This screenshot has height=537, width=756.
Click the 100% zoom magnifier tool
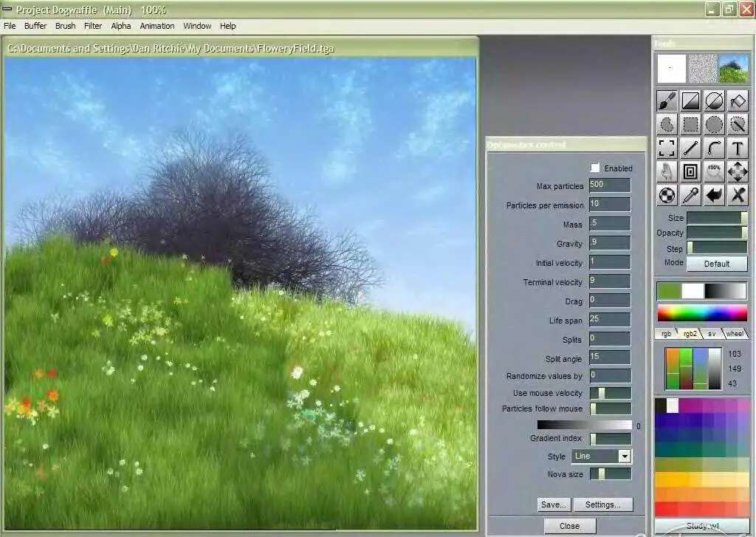tap(714, 172)
